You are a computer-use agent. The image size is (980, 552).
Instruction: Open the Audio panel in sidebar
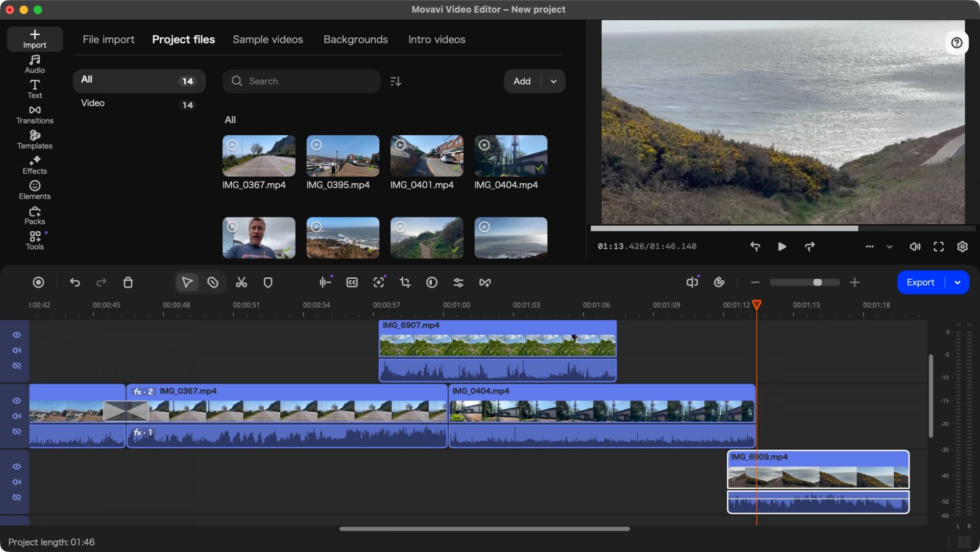[x=35, y=64]
